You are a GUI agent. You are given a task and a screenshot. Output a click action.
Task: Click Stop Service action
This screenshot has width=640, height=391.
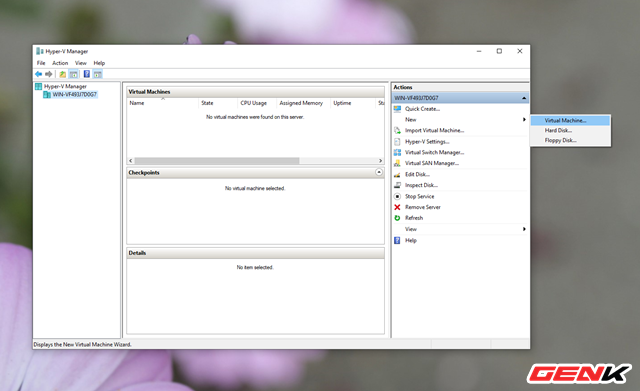coord(420,196)
